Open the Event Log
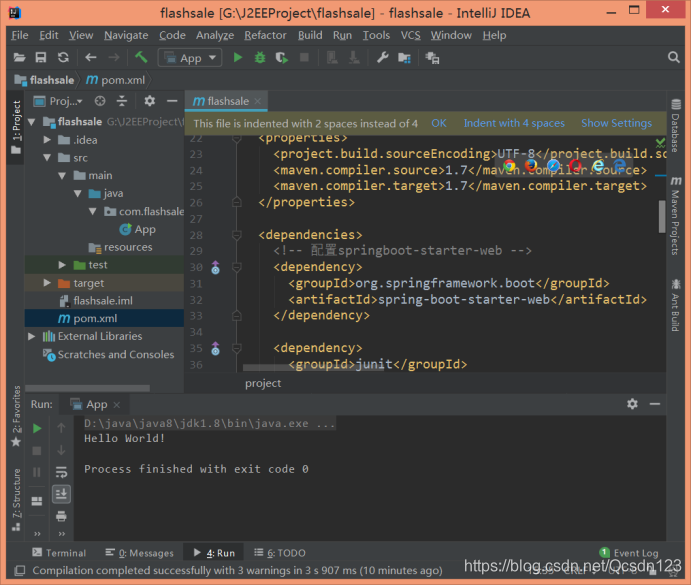The image size is (692, 585). point(629,553)
